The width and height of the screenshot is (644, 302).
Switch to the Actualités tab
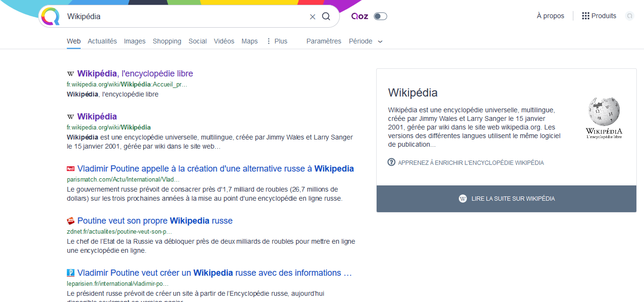tap(102, 41)
